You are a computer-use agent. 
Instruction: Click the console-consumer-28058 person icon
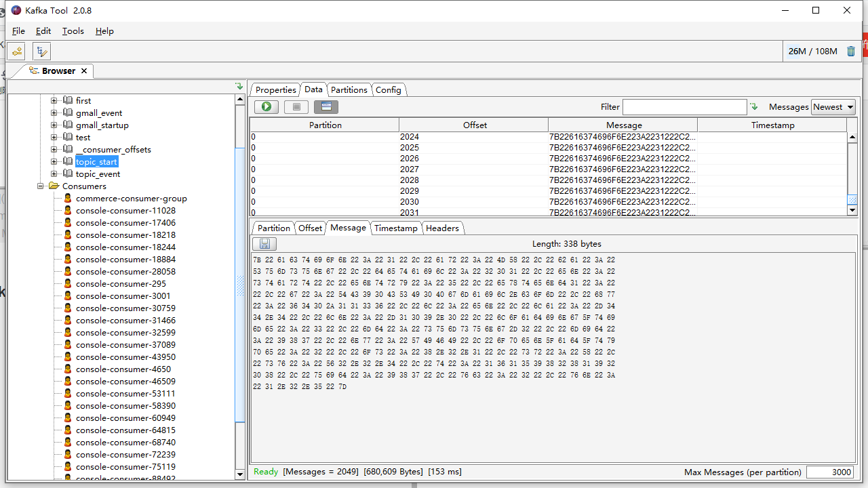pos(67,271)
